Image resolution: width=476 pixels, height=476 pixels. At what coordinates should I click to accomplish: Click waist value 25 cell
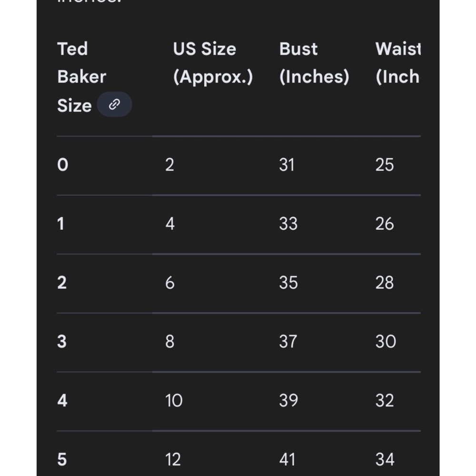click(x=385, y=165)
